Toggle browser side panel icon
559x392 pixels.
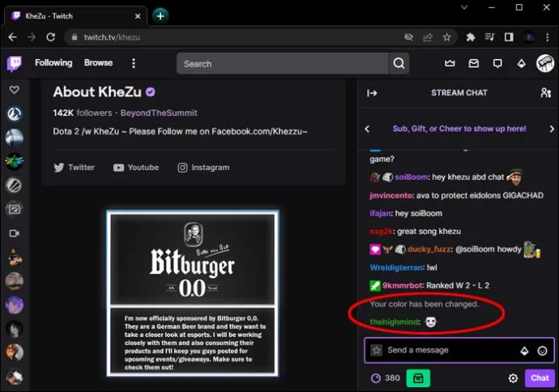click(x=509, y=37)
